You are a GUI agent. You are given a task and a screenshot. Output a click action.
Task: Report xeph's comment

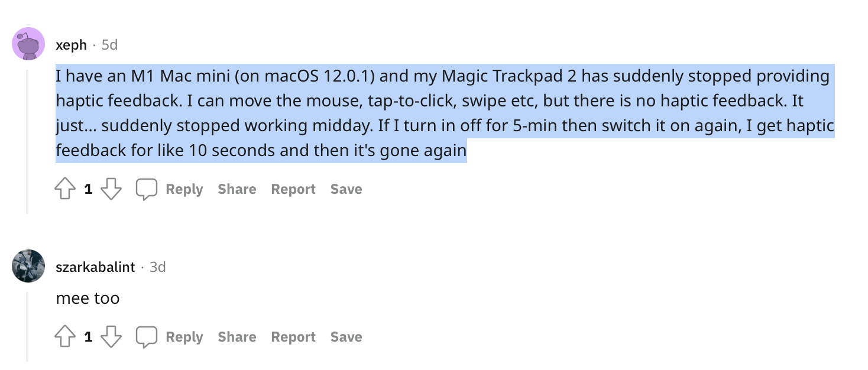tap(293, 189)
